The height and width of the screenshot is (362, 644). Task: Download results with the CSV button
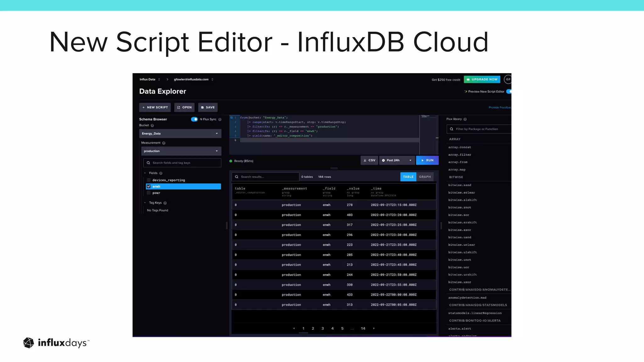369,160
